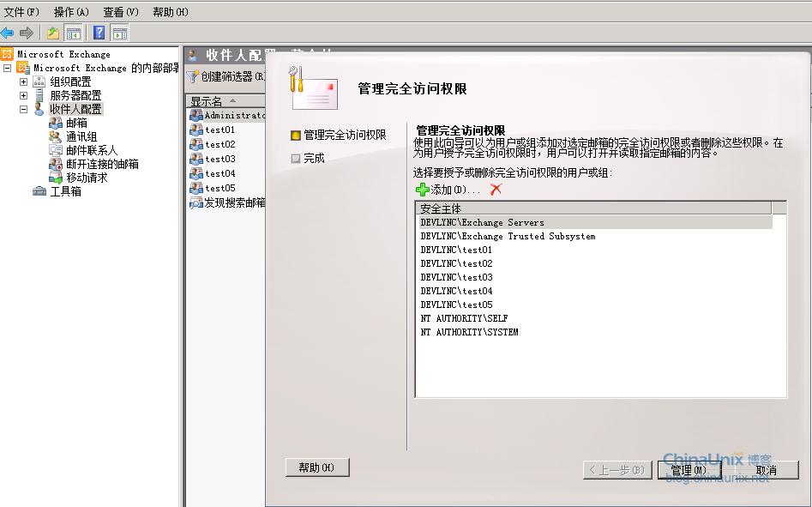This screenshot has height=507, width=812.
Task: Click the 添加(D)... button label
Action: pyautogui.click(x=455, y=190)
